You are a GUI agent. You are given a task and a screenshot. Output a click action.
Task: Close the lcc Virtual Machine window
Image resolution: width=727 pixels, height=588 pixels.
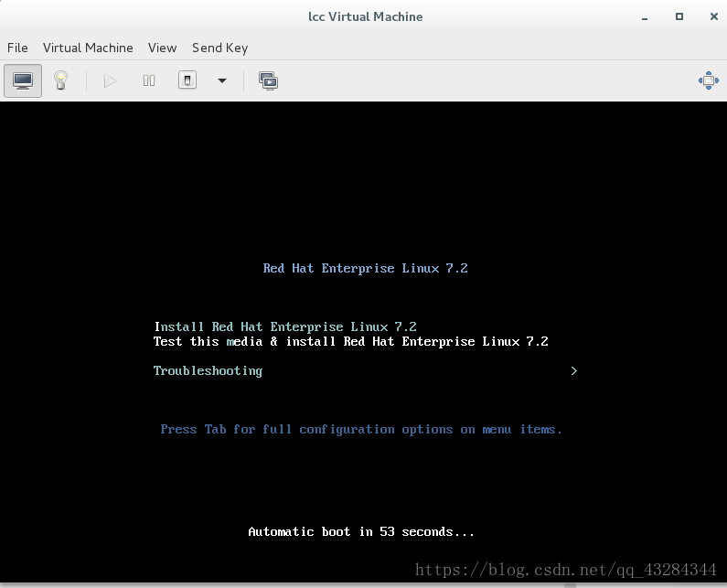pos(714,16)
